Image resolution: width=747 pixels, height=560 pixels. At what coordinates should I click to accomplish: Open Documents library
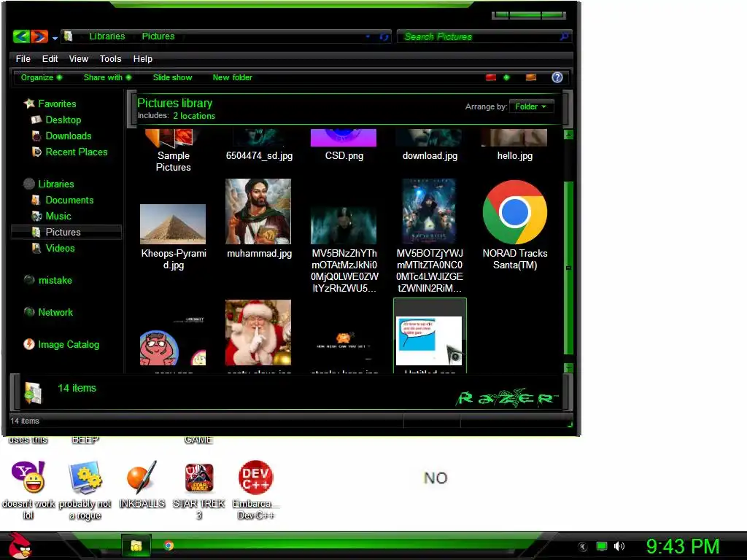69,200
